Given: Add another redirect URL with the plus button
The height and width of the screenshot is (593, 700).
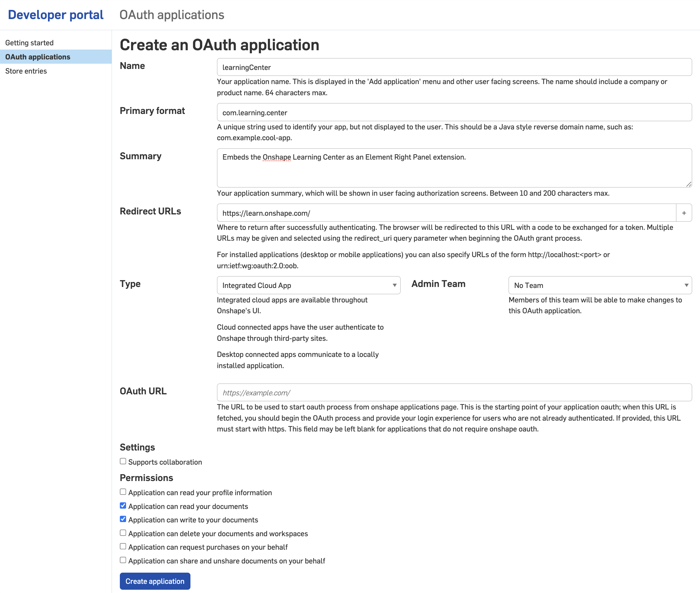Looking at the screenshot, I should tap(684, 212).
